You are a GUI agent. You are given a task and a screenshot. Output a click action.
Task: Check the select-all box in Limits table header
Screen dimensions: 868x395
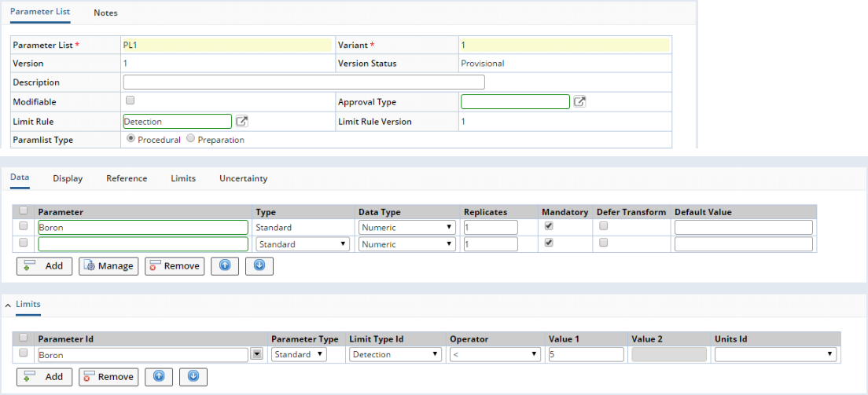(24, 338)
